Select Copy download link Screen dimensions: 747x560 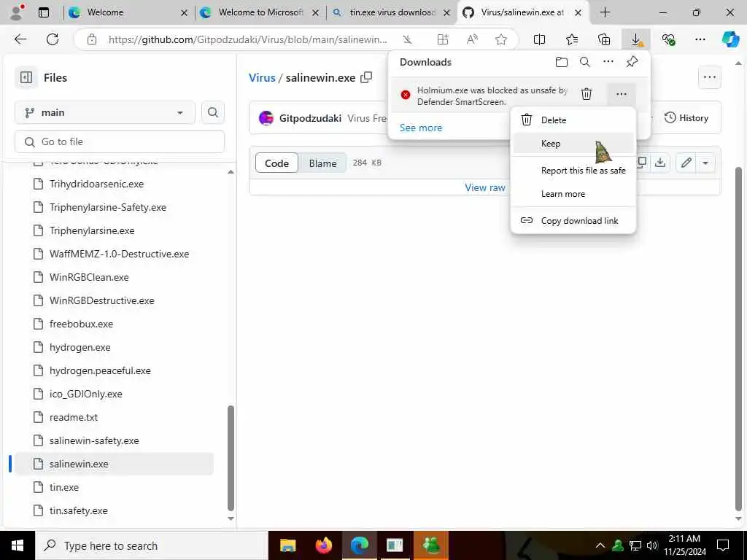573,220
